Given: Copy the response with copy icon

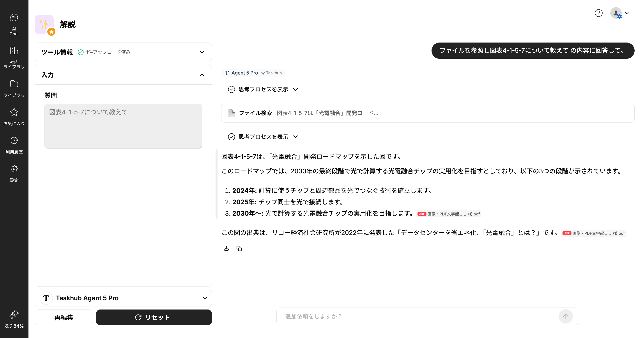Looking at the screenshot, I should pos(239,248).
